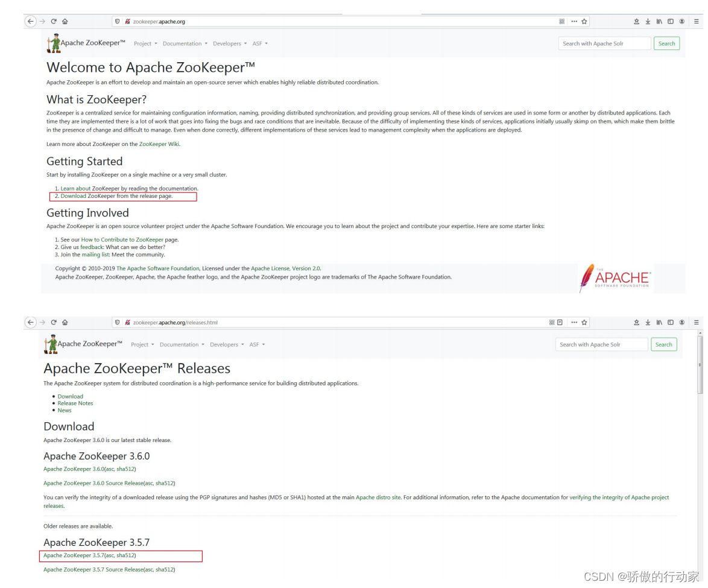The height and width of the screenshot is (588, 708).
Task: Open How to Contribute to ZooKeeper link
Action: click(122, 240)
